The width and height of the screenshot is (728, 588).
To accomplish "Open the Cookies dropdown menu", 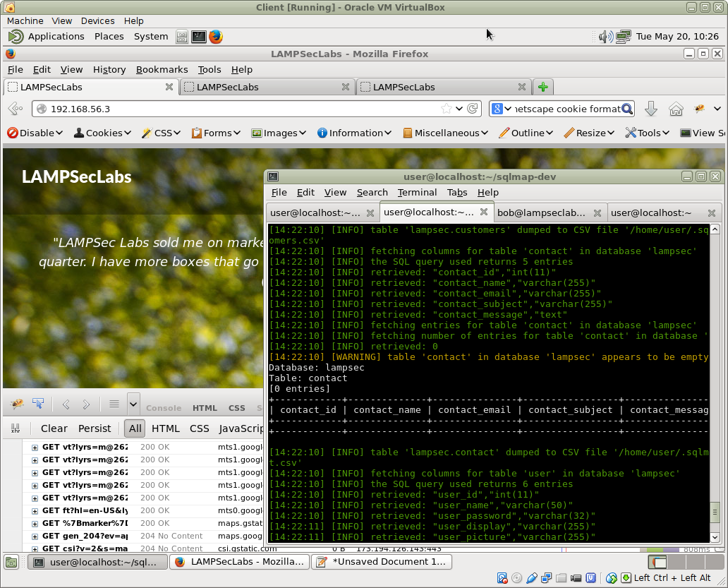I will click(102, 133).
